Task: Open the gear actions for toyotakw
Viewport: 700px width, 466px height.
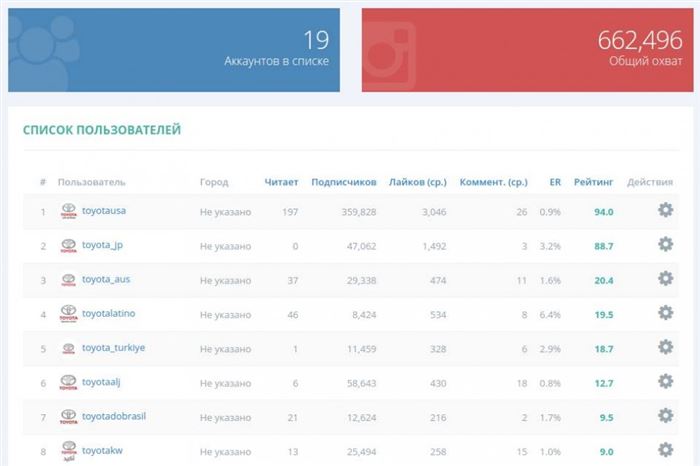Action: pyautogui.click(x=665, y=450)
